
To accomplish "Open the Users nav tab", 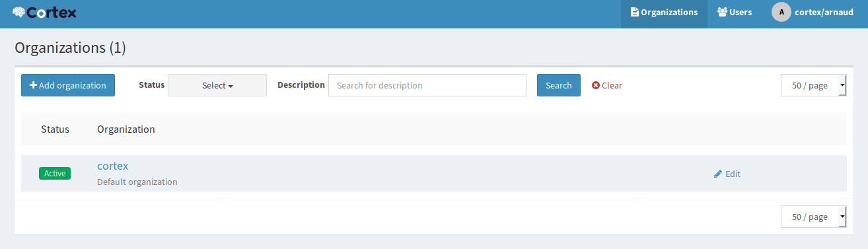I will 735,12.
